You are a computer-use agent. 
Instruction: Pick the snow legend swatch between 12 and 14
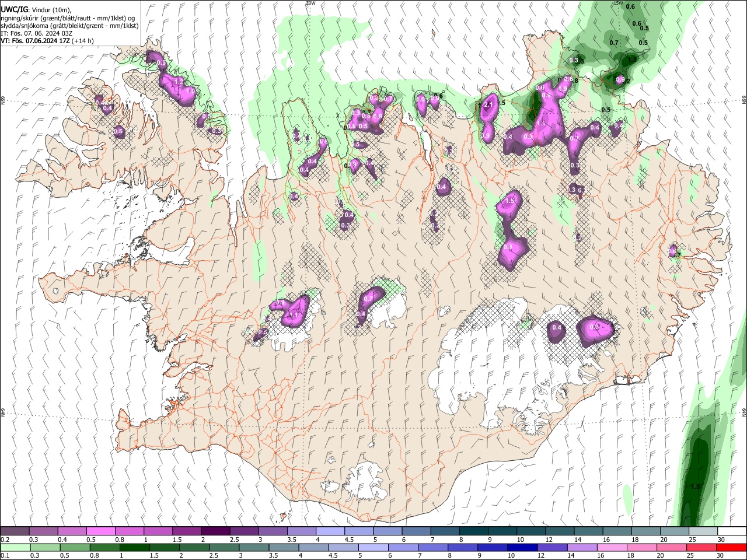(560, 531)
